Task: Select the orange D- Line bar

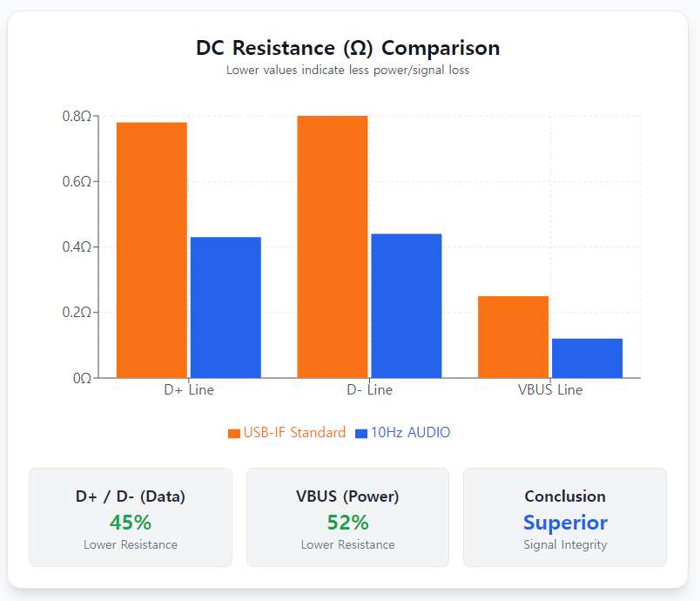Action: point(332,246)
